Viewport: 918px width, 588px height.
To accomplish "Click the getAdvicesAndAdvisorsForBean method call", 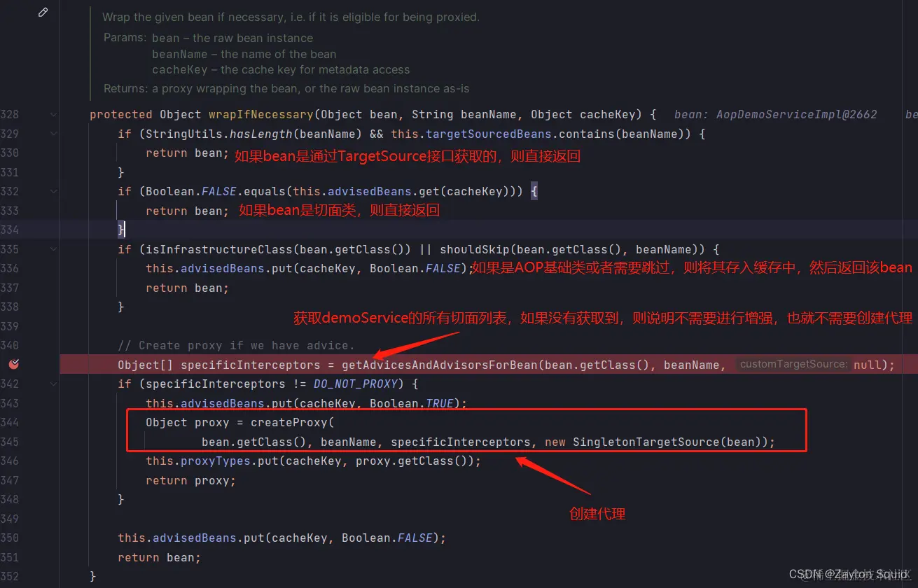I will click(439, 365).
